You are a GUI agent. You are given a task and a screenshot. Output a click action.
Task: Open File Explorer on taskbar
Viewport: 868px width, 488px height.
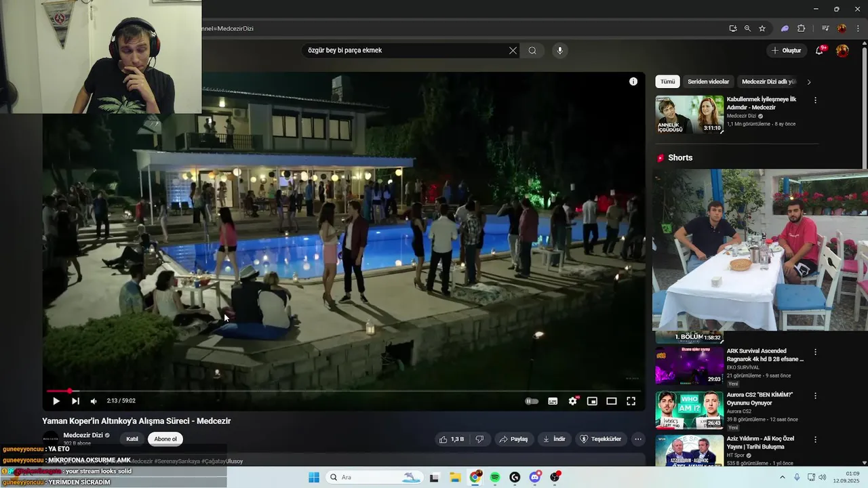click(x=455, y=477)
